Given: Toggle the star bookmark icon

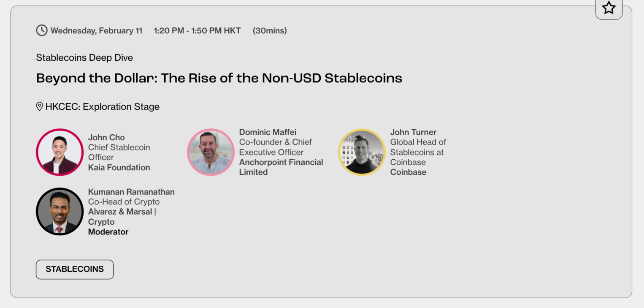Looking at the screenshot, I should tap(609, 8).
